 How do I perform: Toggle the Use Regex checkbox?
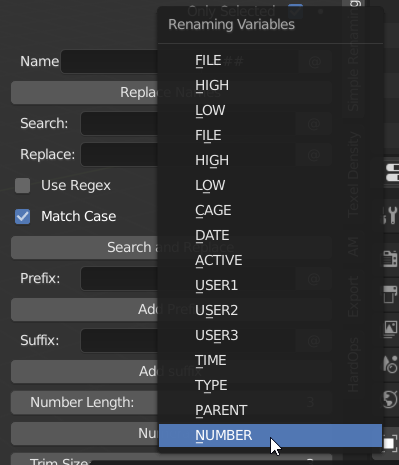click(22, 185)
